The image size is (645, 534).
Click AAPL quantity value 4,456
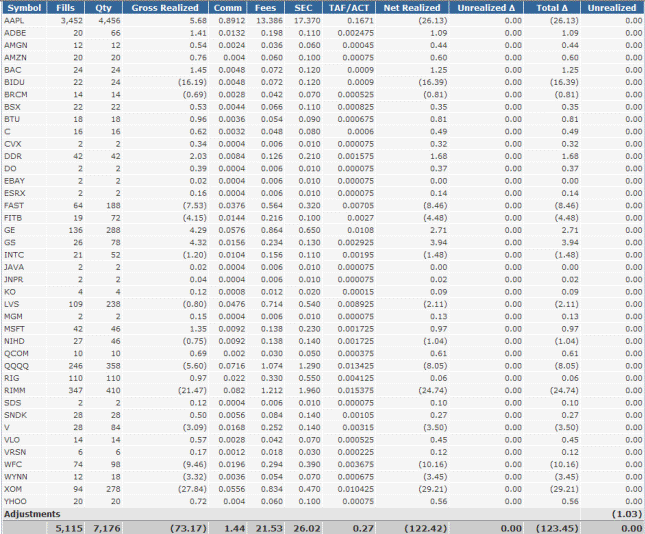coord(109,21)
